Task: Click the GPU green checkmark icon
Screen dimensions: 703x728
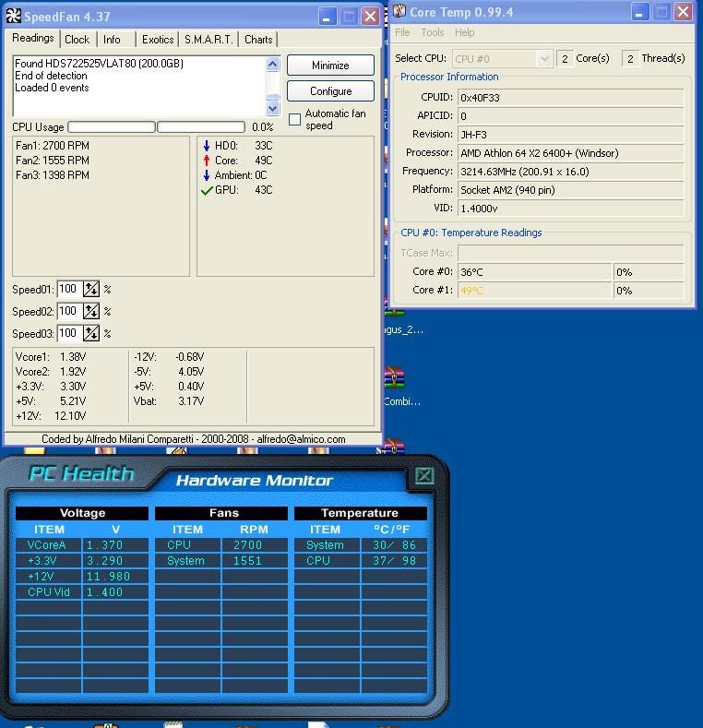Action: pos(207,190)
